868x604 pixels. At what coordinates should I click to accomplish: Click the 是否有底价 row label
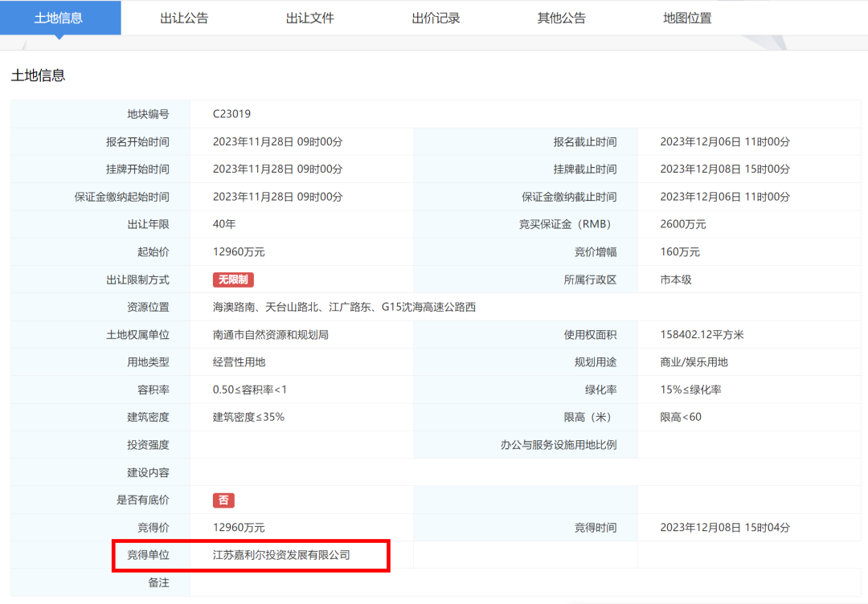tap(143, 500)
